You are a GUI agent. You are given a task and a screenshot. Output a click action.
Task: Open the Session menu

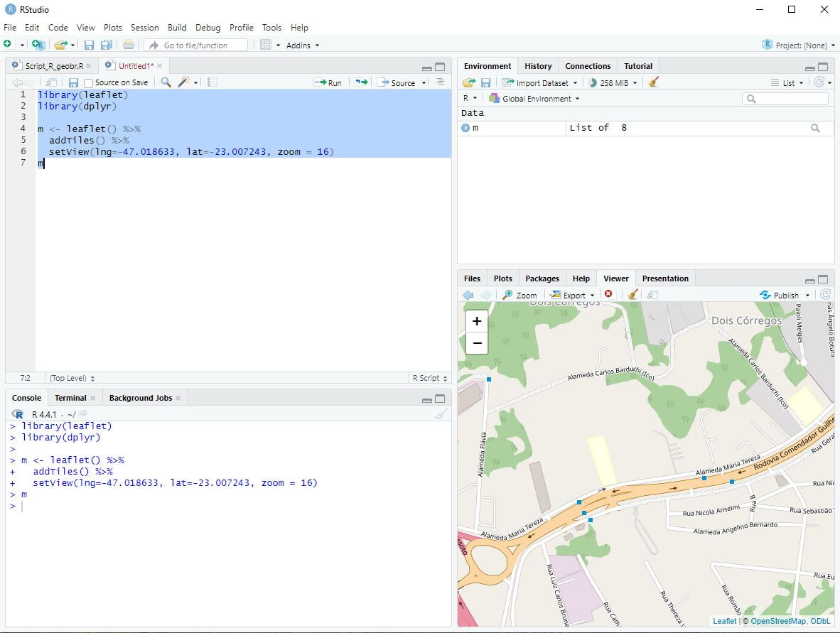[145, 27]
